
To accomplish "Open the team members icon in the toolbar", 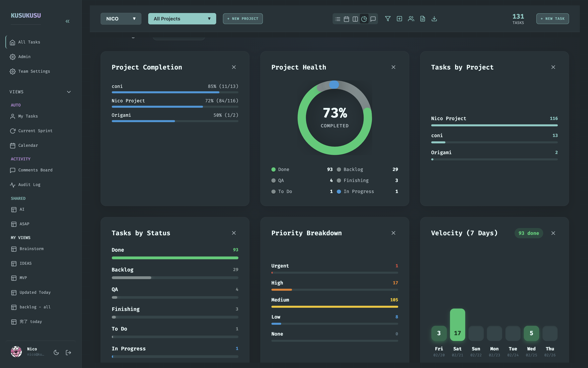I will pyautogui.click(x=411, y=19).
